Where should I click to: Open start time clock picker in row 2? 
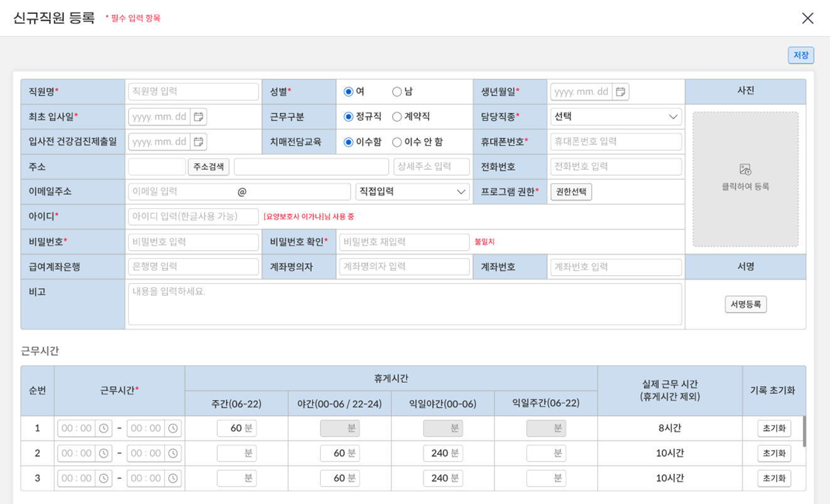[104, 453]
